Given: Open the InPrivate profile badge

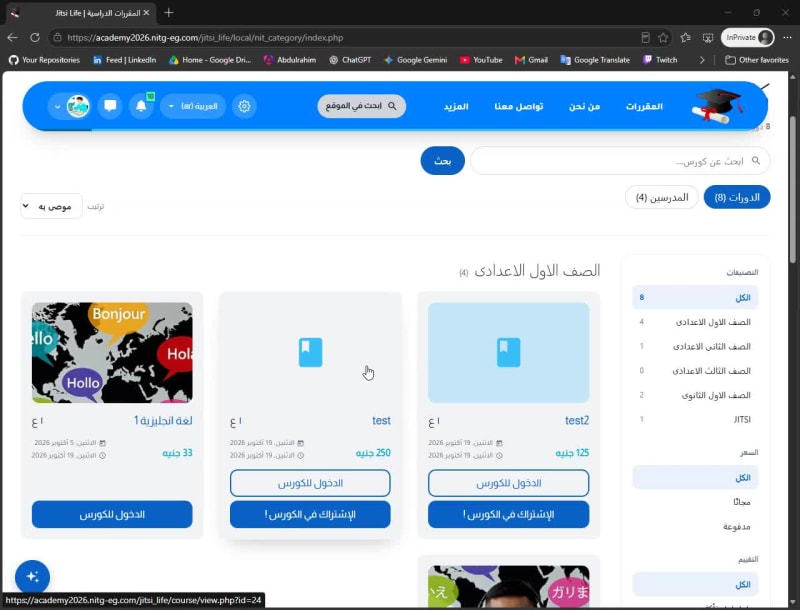Looking at the screenshot, I should 747,37.
